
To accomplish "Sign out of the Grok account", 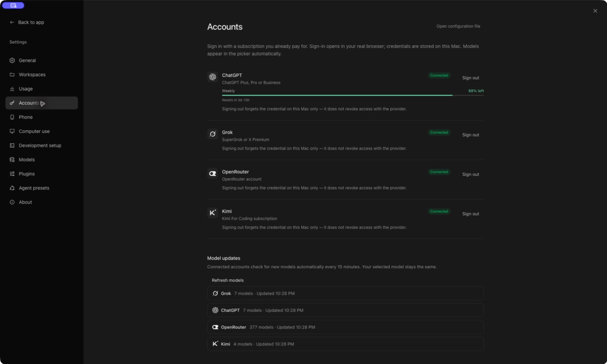I will click(470, 135).
